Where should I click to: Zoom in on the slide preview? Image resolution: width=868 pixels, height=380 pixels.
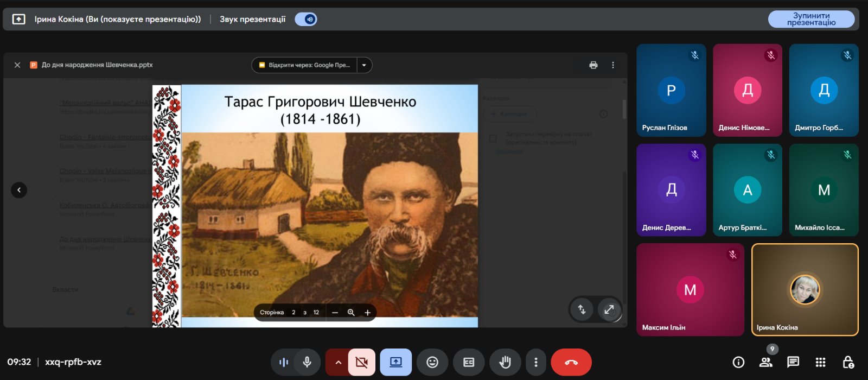point(367,313)
